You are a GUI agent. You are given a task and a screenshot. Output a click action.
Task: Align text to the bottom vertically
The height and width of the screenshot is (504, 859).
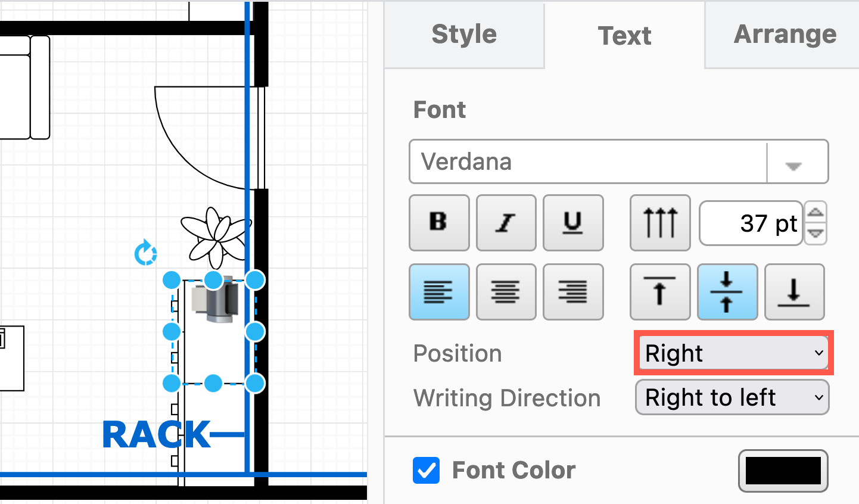coord(794,292)
